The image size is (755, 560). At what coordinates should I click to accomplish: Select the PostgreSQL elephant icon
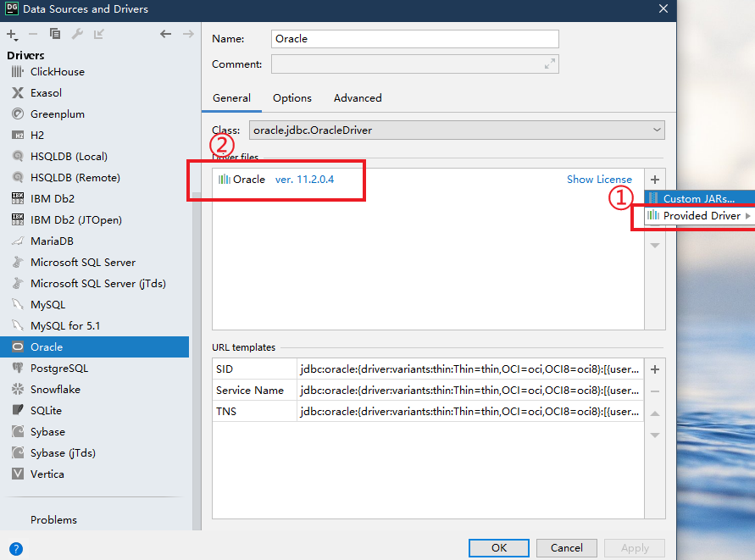point(17,369)
